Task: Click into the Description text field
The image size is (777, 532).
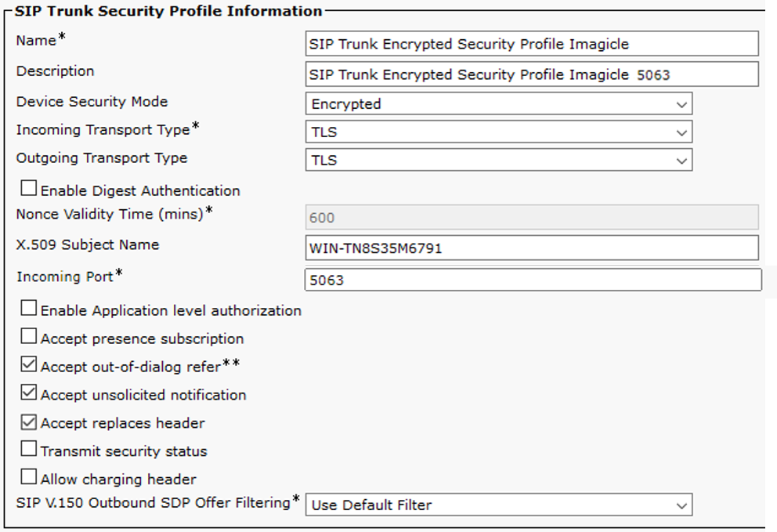Action: (532, 75)
